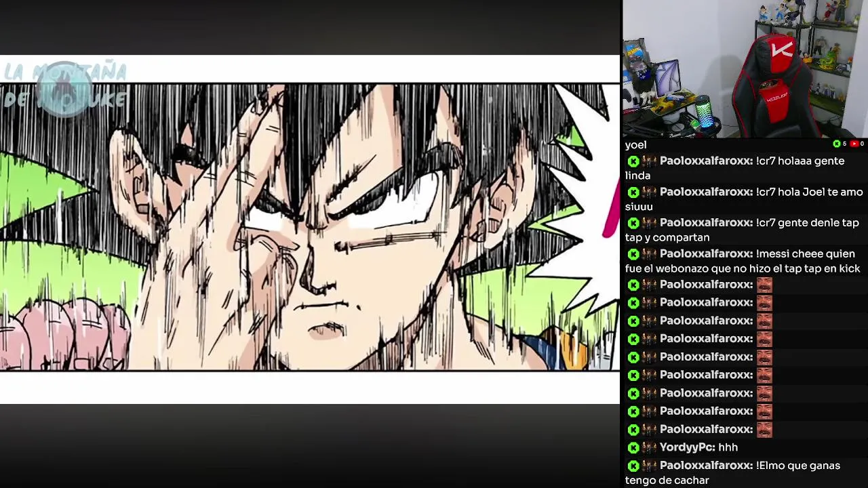Click the "tap y compartan" chat line
Image resolution: width=868 pixels, height=488 pixels.
click(667, 238)
